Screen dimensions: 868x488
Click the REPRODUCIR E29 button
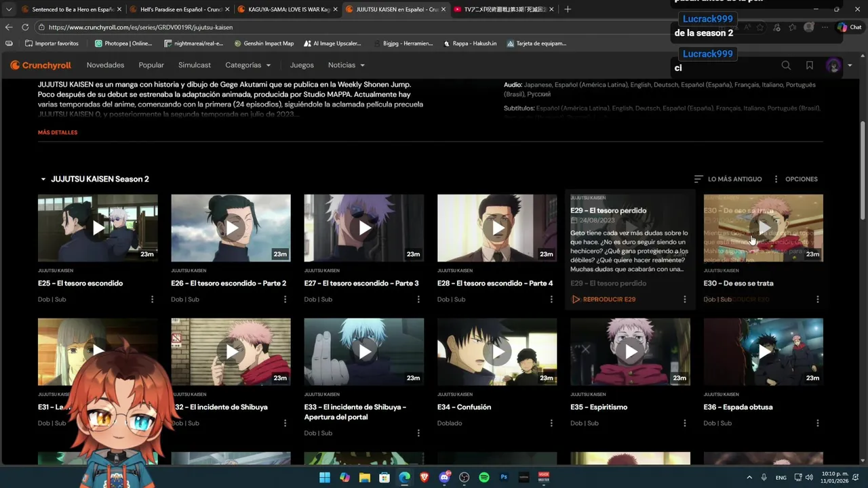click(604, 299)
